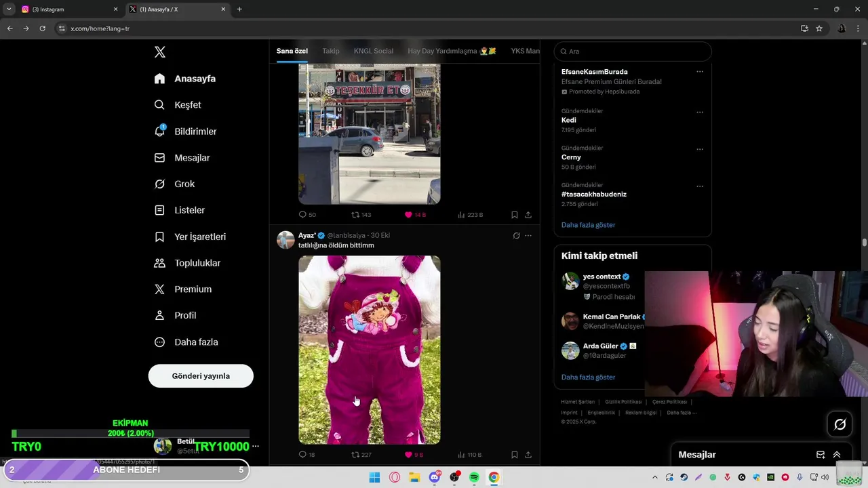Image resolution: width=868 pixels, height=488 pixels.
Task: Share the Teşekkür Et photo post
Action: coord(528,215)
